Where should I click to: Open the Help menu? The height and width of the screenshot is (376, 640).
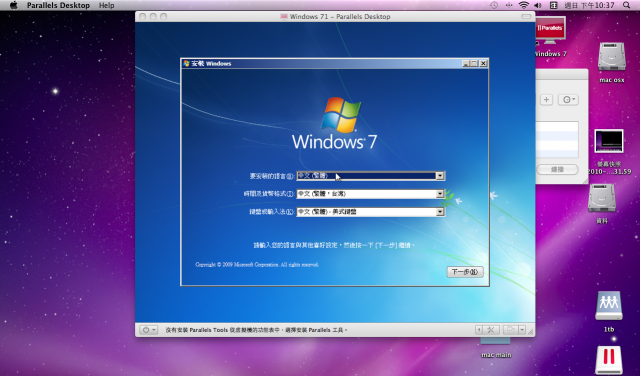107,5
